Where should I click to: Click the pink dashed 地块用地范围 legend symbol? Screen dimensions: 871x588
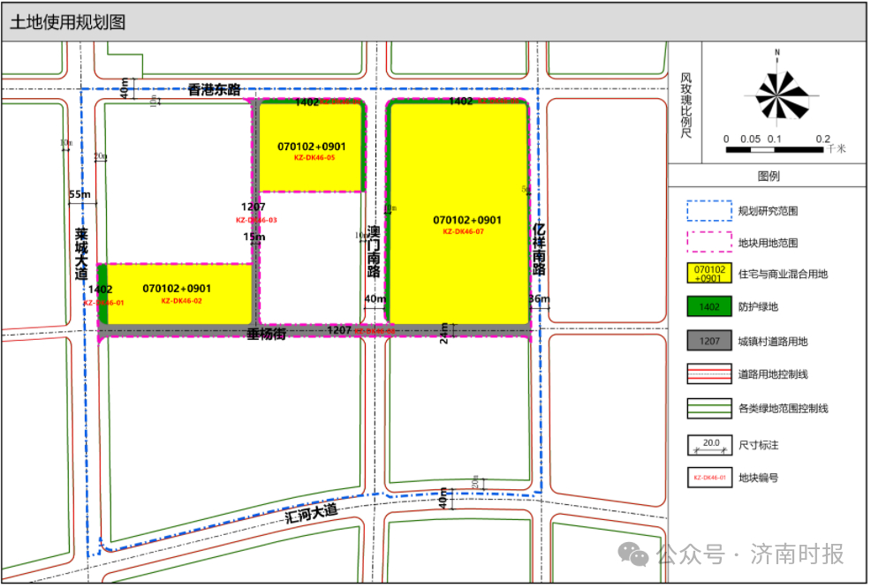pyautogui.click(x=709, y=242)
